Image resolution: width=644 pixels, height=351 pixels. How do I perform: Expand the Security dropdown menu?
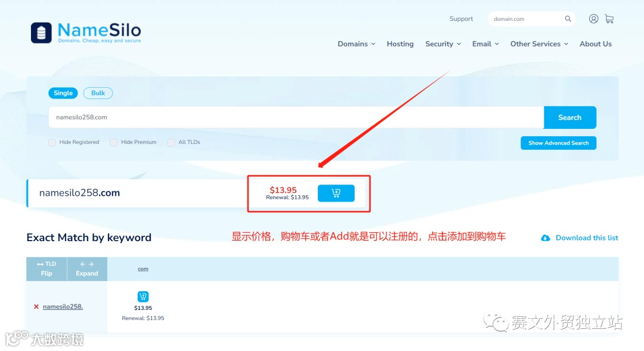tap(442, 44)
